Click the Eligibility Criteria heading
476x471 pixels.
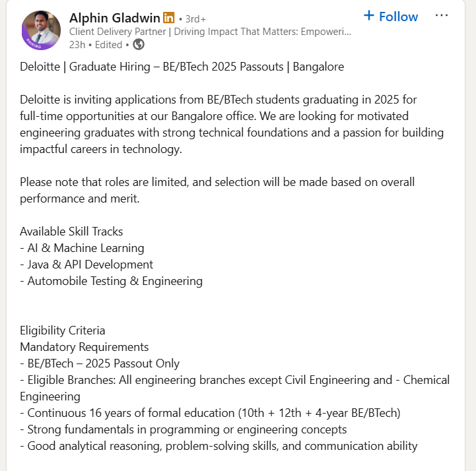63,330
